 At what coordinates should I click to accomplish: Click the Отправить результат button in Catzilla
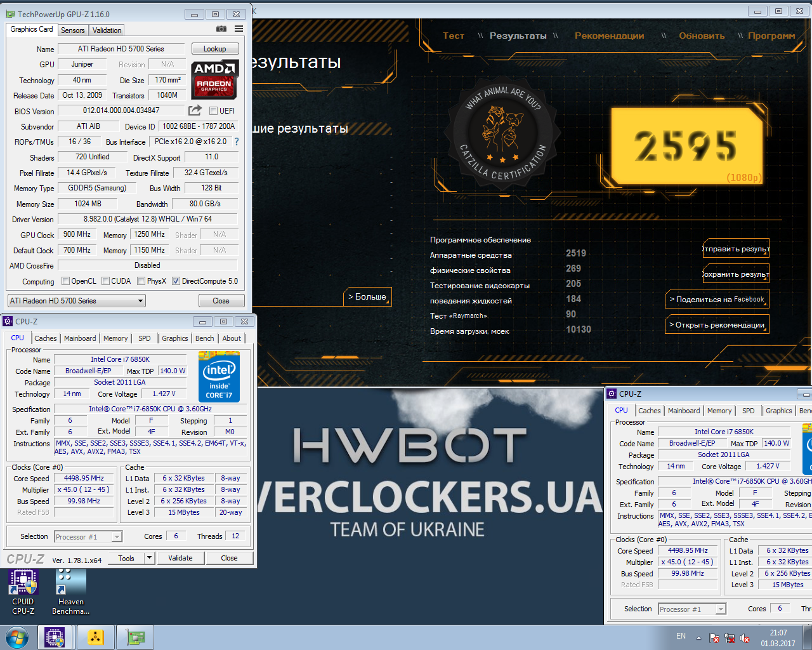pos(736,248)
